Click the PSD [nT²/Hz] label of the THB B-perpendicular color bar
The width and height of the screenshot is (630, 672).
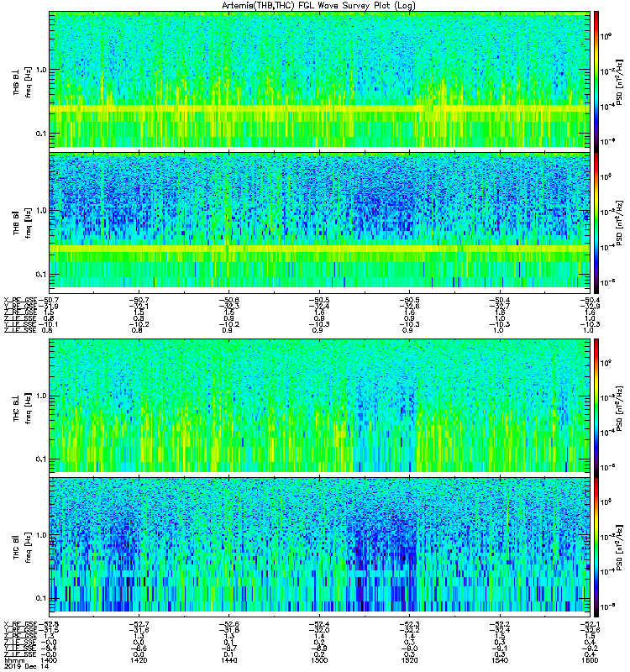click(x=619, y=82)
